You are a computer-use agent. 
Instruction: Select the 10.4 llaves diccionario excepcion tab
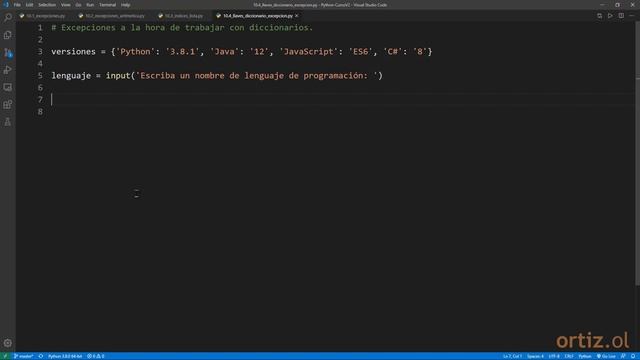(x=258, y=16)
